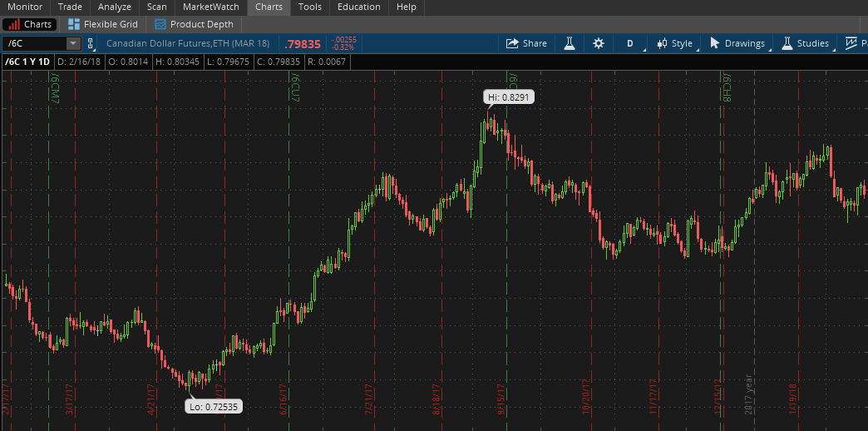This screenshot has width=868, height=431.
Task: Click the Studies flask icon
Action: [787, 43]
